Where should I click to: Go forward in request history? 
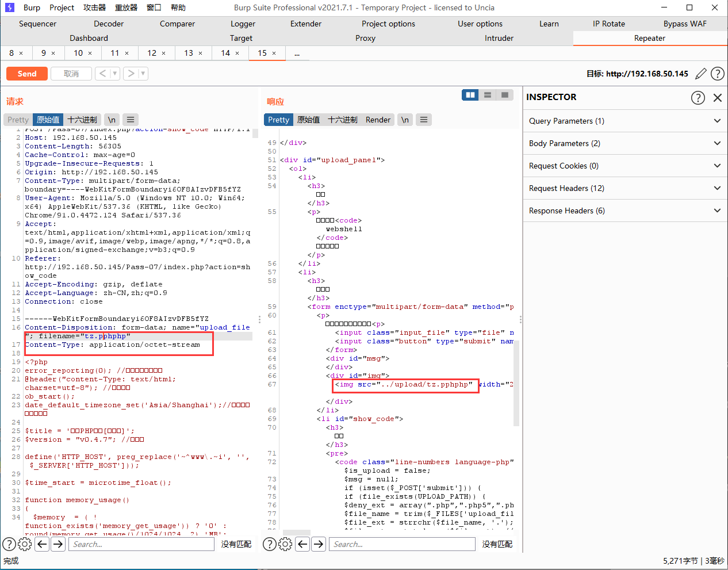point(131,74)
